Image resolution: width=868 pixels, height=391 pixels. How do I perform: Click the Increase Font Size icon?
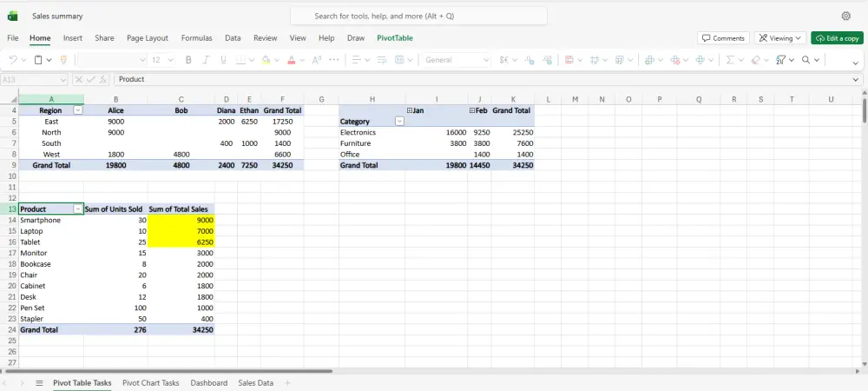coord(317,60)
